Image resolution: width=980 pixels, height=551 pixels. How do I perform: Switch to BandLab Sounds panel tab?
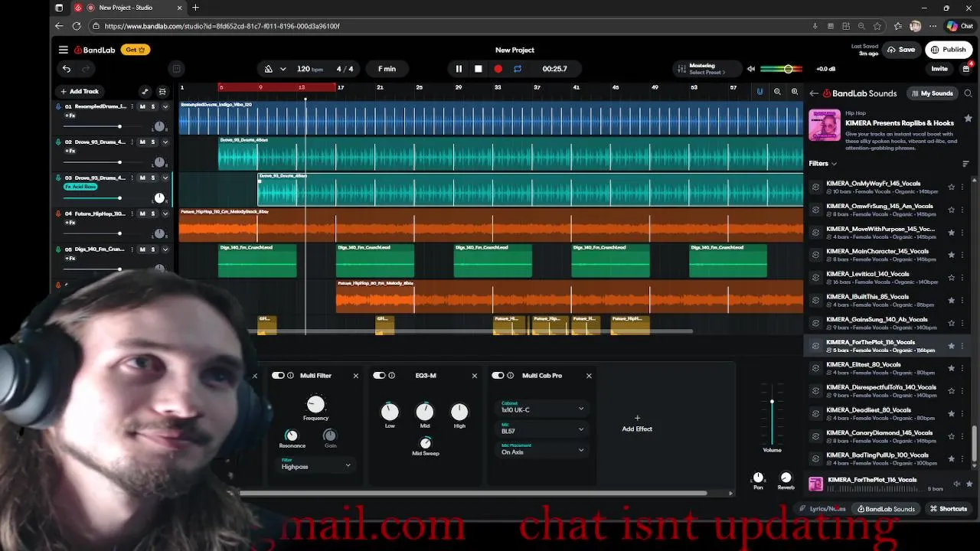click(x=886, y=509)
